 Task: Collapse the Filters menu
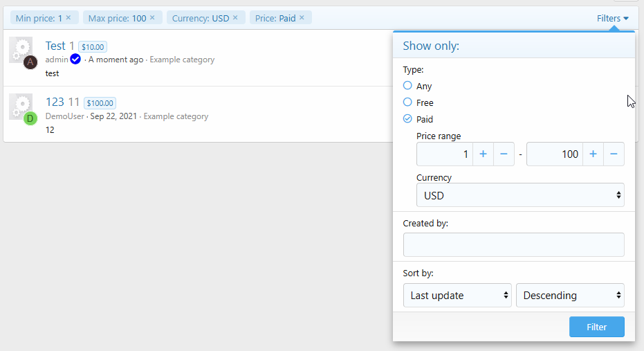click(x=613, y=19)
